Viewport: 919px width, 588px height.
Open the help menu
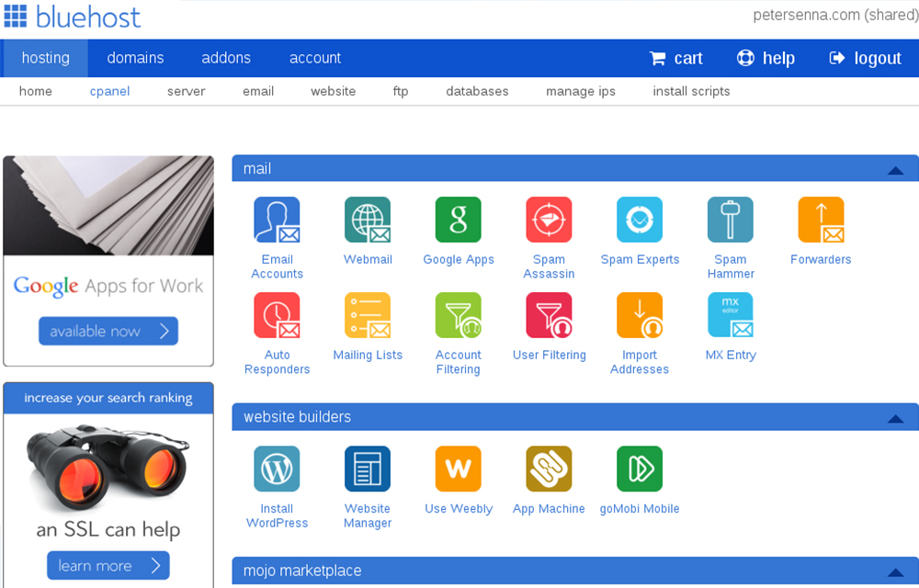tap(766, 58)
